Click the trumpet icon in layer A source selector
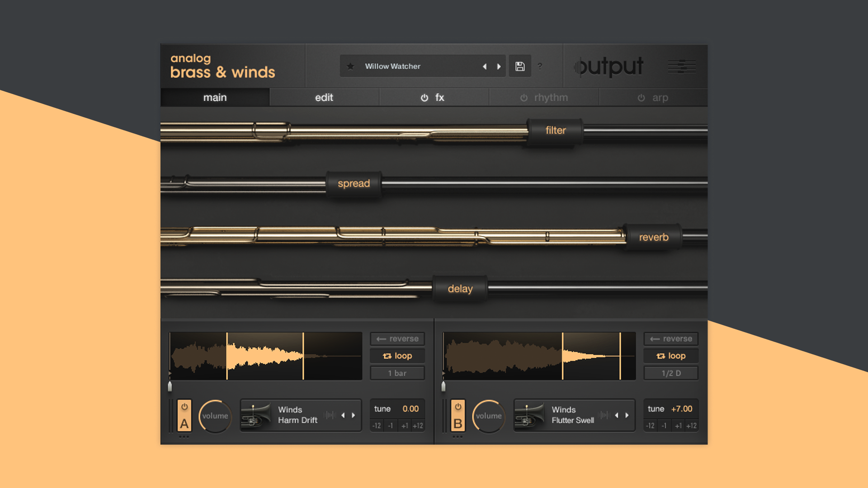Viewport: 868px width, 488px height. 256,415
